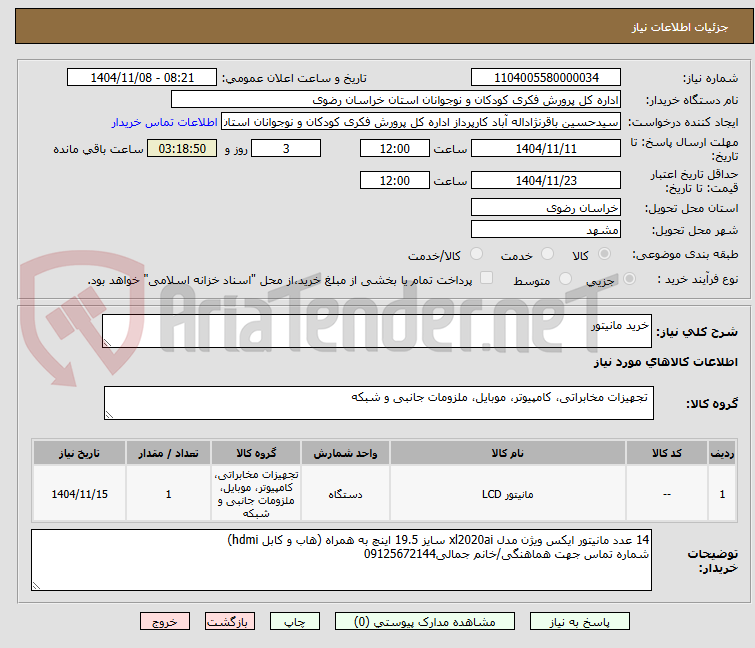Click the شماره نیاز field 1104005580000034
The width and height of the screenshot is (755, 648).
coord(546,78)
